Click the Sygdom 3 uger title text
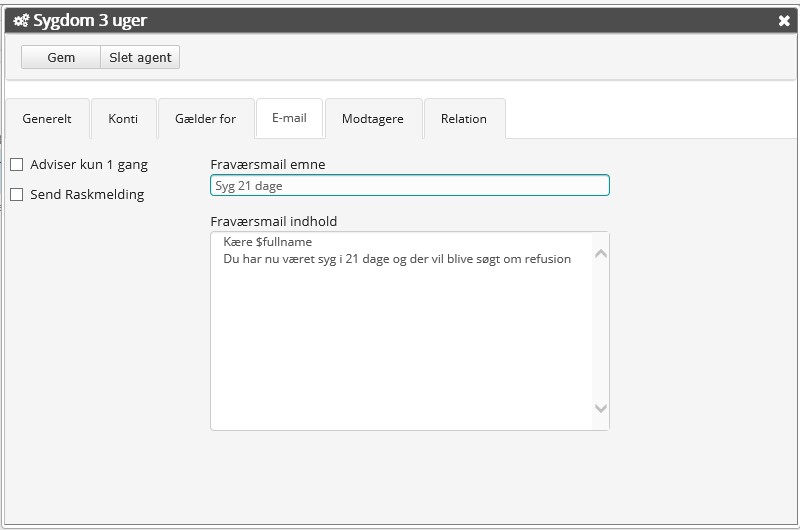This screenshot has width=800, height=530. pyautogui.click(x=90, y=20)
